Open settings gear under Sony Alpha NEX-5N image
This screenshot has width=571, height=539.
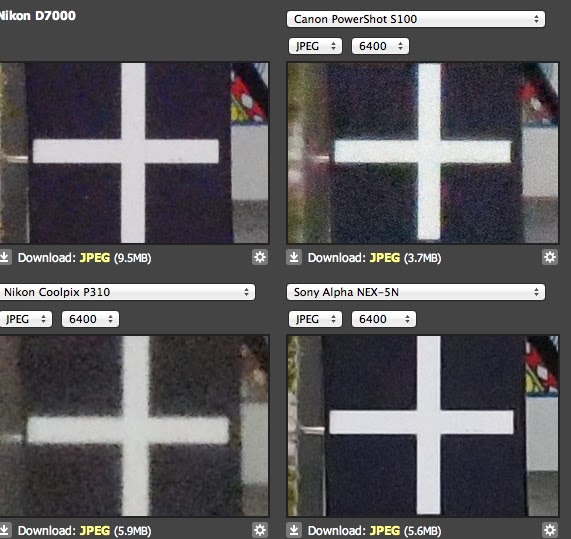click(550, 530)
